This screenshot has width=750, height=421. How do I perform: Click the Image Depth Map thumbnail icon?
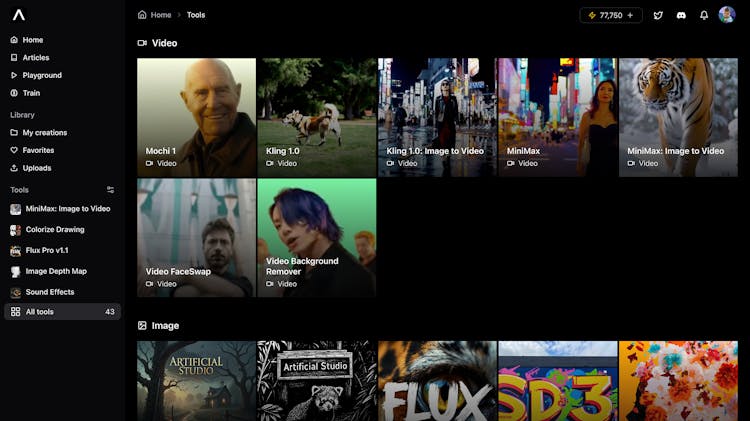point(15,272)
